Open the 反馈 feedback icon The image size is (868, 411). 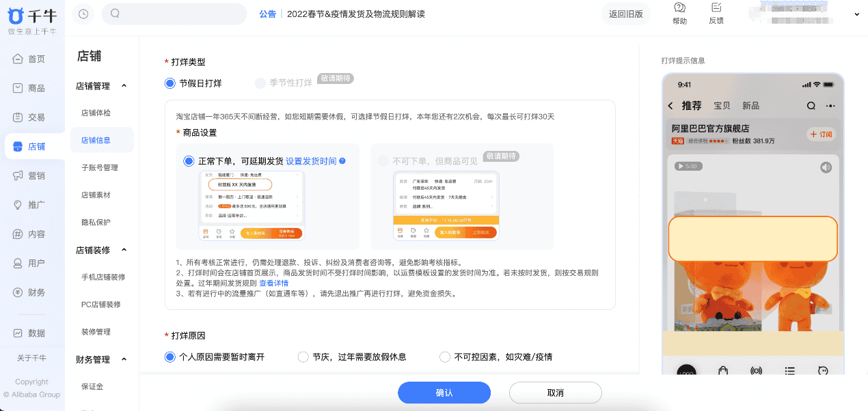pyautogui.click(x=716, y=8)
